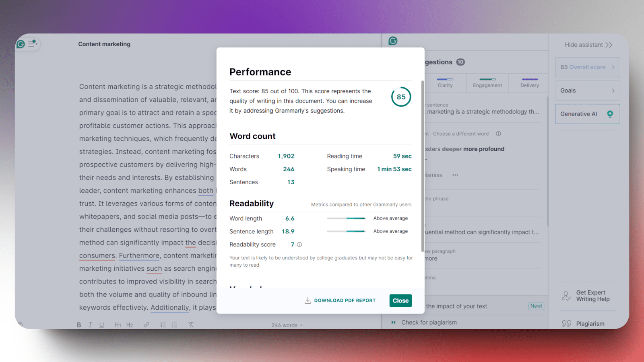This screenshot has height=362, width=644.
Task: Hide the assistant panel
Action: point(588,45)
